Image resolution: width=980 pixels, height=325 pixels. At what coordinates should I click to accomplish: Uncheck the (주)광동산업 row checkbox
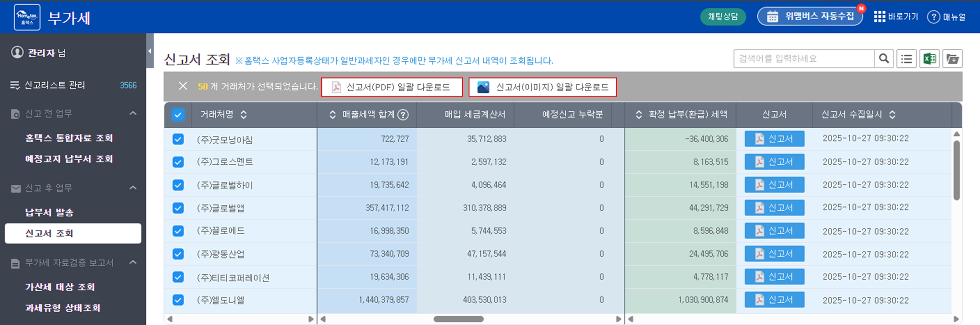(178, 254)
